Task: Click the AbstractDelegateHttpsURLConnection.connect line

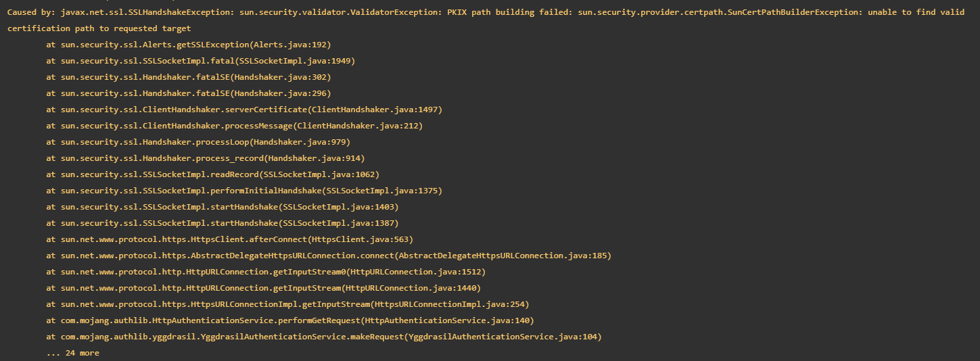Action: pyautogui.click(x=329, y=256)
